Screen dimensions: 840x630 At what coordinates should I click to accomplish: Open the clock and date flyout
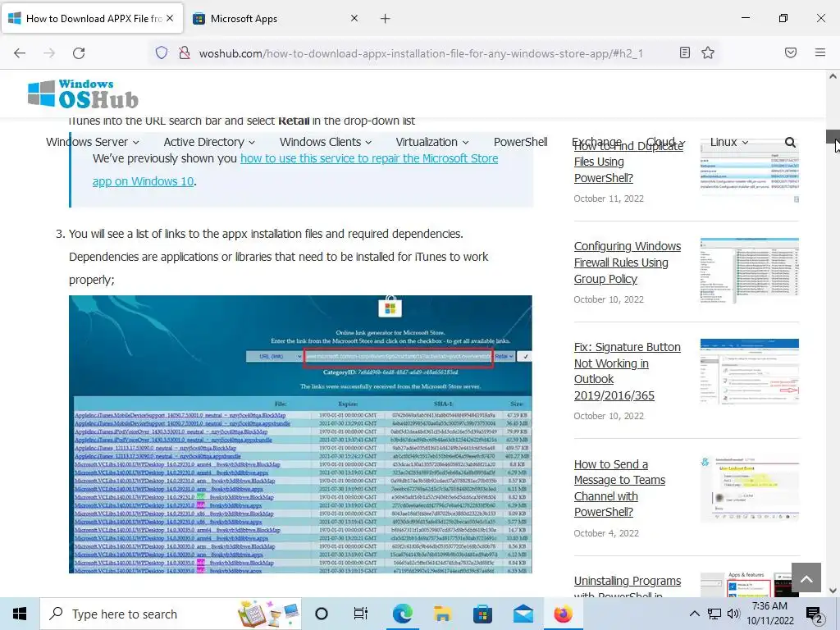[769, 614]
